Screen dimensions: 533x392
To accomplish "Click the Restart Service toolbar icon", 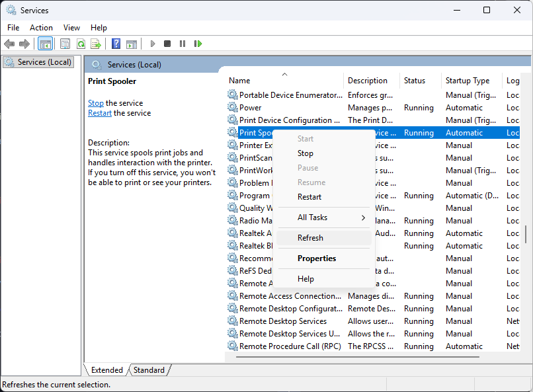I will (x=198, y=44).
